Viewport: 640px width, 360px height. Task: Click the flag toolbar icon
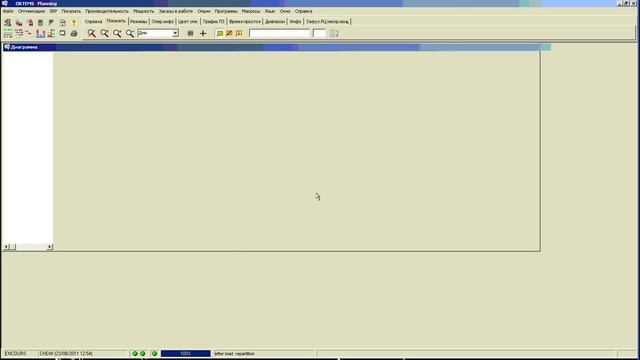[51, 22]
